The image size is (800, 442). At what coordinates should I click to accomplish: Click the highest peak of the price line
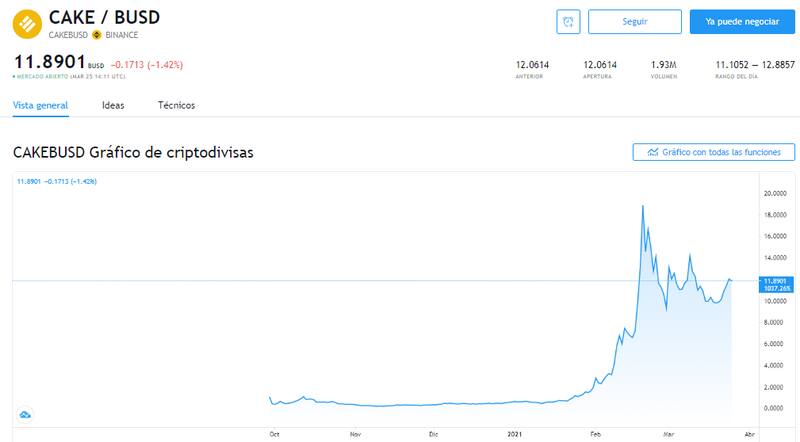pos(642,206)
